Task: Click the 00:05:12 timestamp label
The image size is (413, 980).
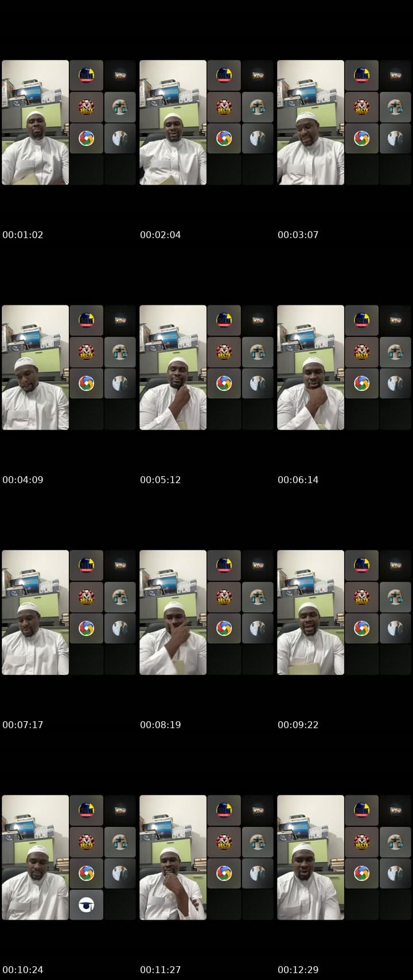Action: (161, 480)
